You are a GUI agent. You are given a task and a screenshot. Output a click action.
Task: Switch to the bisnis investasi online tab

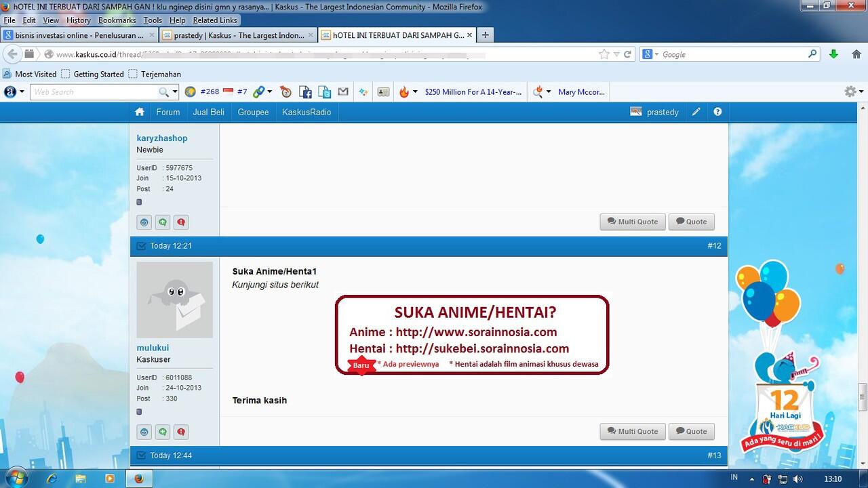click(x=79, y=35)
